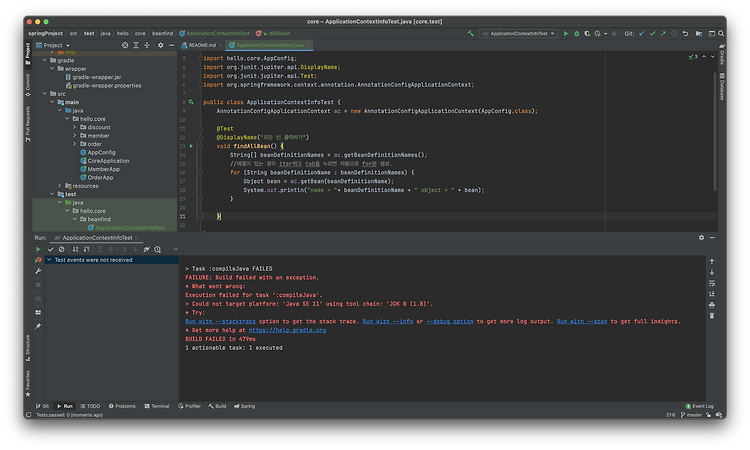Open Test History clock icon in Run toolbar

coord(157,249)
